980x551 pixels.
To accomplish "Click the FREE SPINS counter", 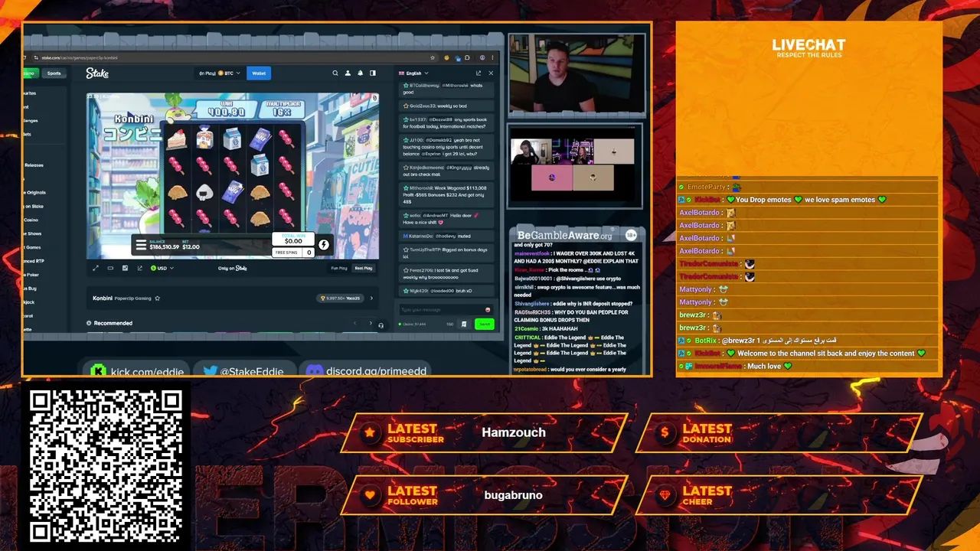I will click(x=294, y=253).
